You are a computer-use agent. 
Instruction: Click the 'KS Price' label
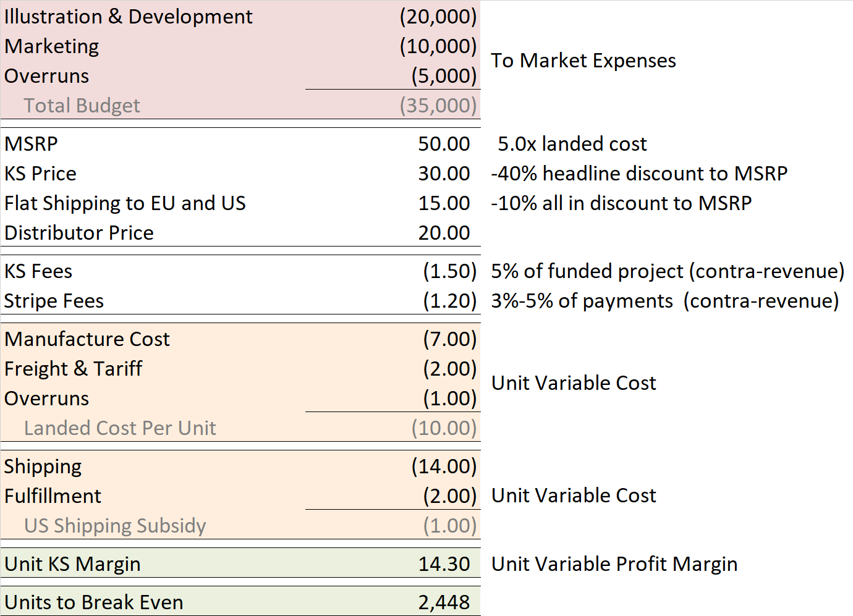pyautogui.click(x=40, y=174)
